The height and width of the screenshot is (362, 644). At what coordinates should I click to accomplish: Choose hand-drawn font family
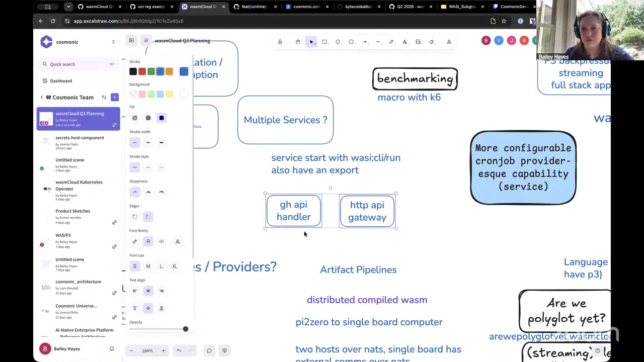coord(134,242)
